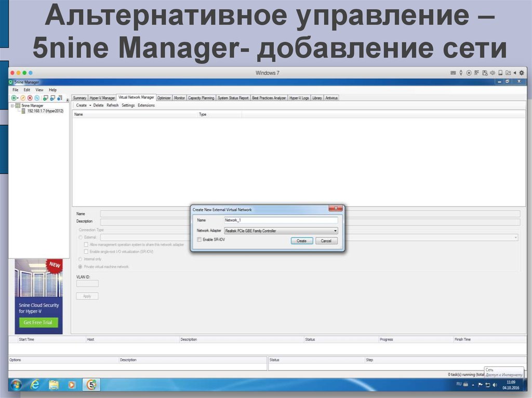Select the Internal only radio button
This screenshot has height=398, width=532.
[81, 259]
